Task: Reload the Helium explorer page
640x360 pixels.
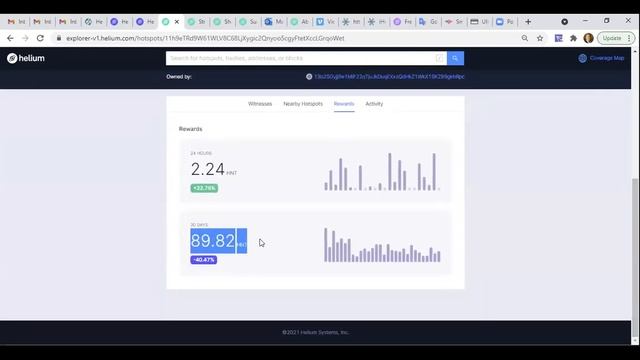Action: click(x=40, y=38)
